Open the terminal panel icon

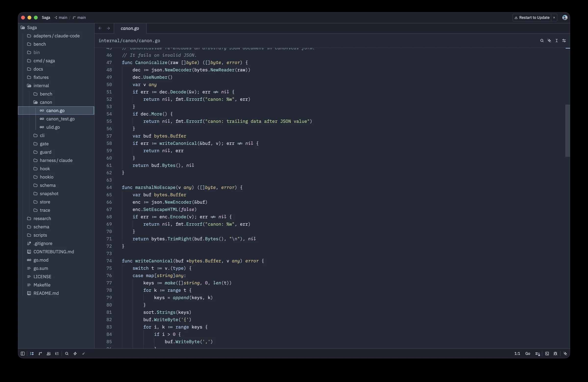547,353
